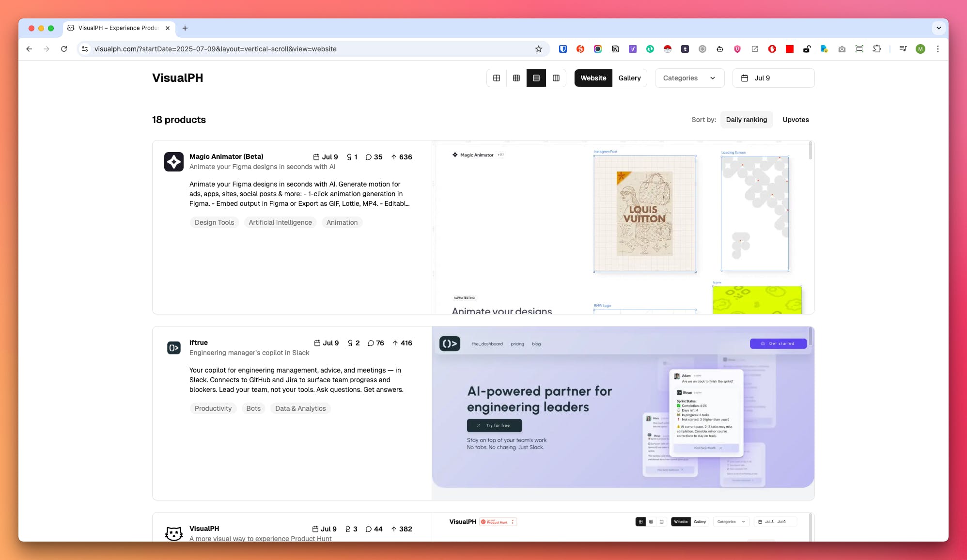Filter by the Animation tag

(342, 222)
